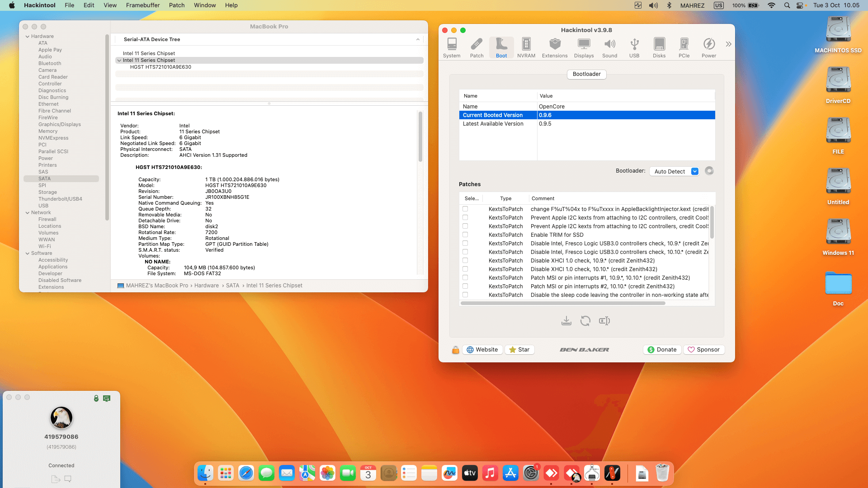Screen dimensions: 868x488
Task: Click the refresh patches icon
Action: pyautogui.click(x=585, y=321)
